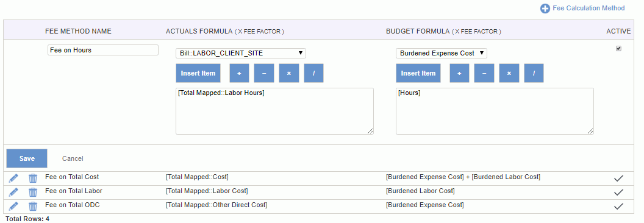
Task: Open the Burdened Expense Cost dropdown
Action: tap(442, 53)
